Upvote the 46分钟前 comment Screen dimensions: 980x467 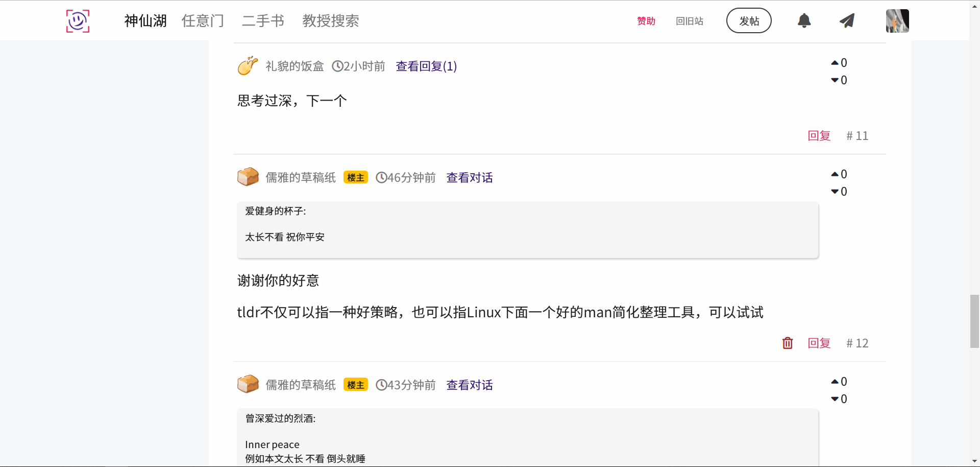[835, 174]
